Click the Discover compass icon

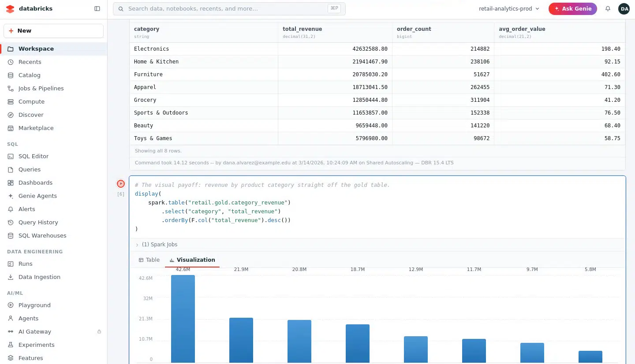(x=11, y=115)
